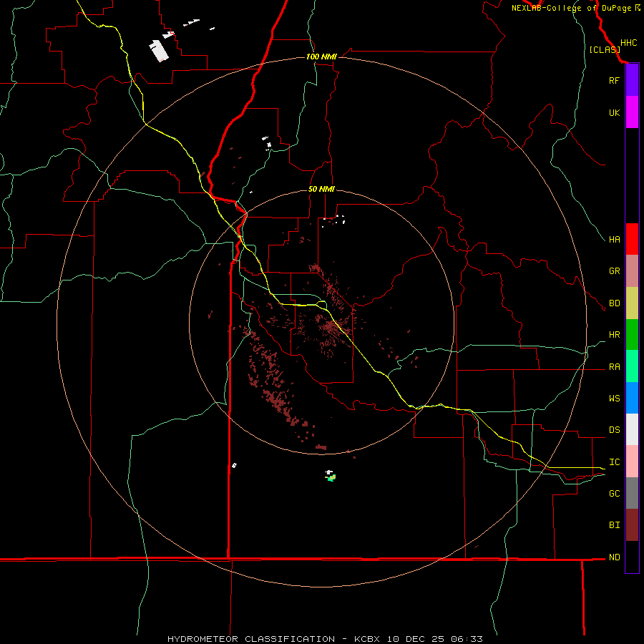This screenshot has height=644, width=644.
Task: Click the BD legend label
Action: 614,303
